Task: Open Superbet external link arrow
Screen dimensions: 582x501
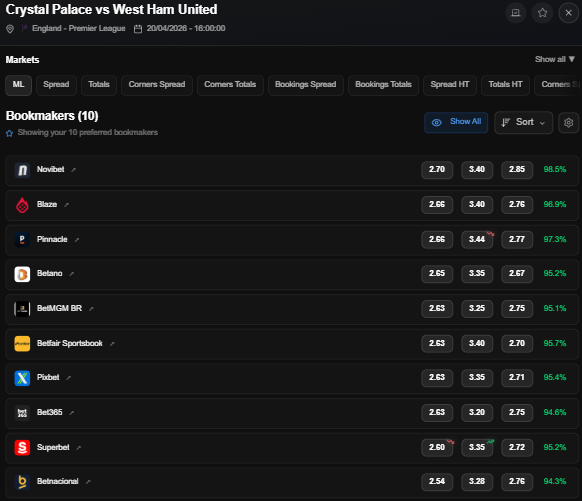Action: pyautogui.click(x=79, y=448)
